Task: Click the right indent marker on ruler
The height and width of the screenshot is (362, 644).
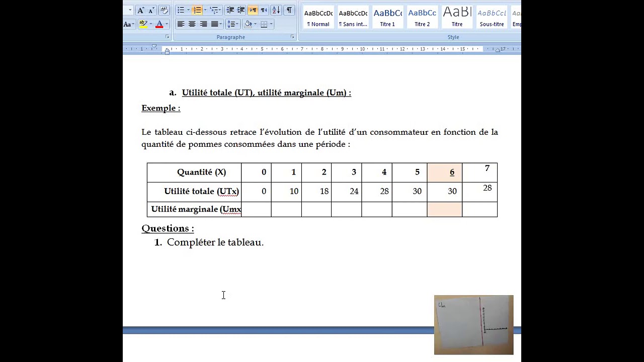Action: coord(497,49)
